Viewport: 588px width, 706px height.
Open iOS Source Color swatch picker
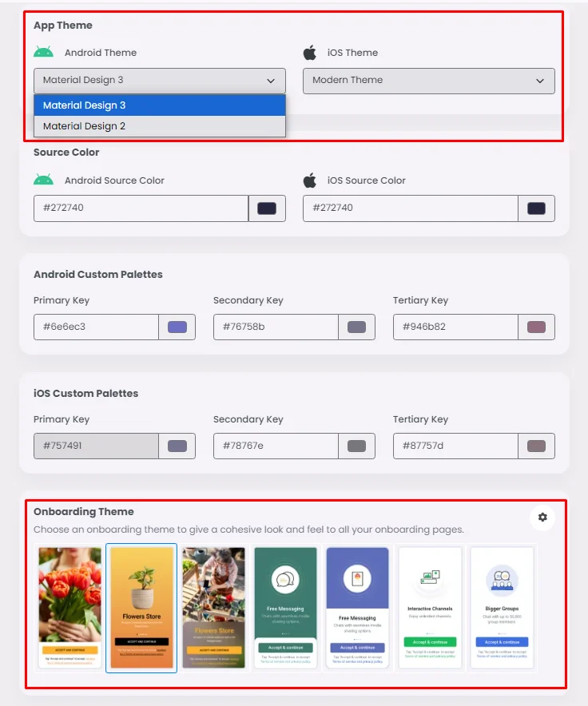[x=536, y=208]
